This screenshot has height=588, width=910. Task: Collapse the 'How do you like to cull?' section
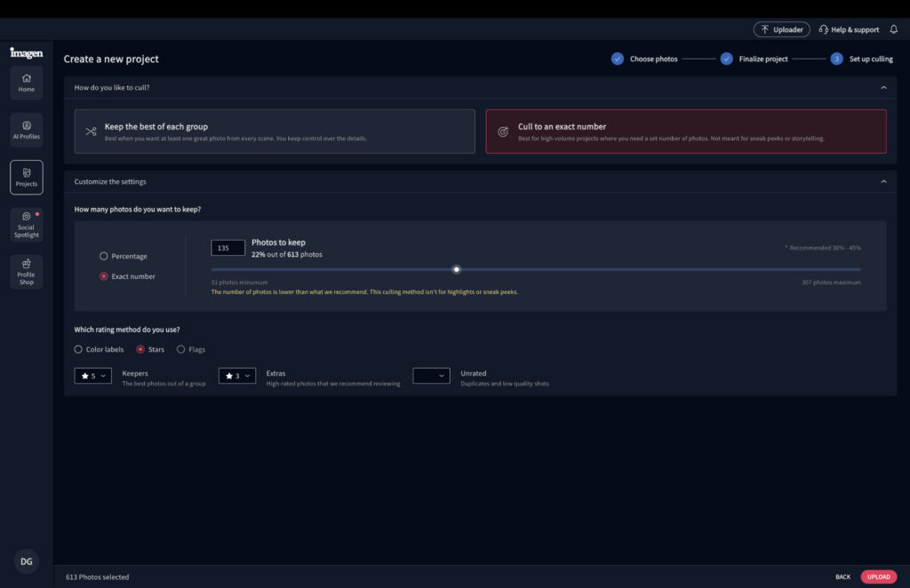[882, 88]
